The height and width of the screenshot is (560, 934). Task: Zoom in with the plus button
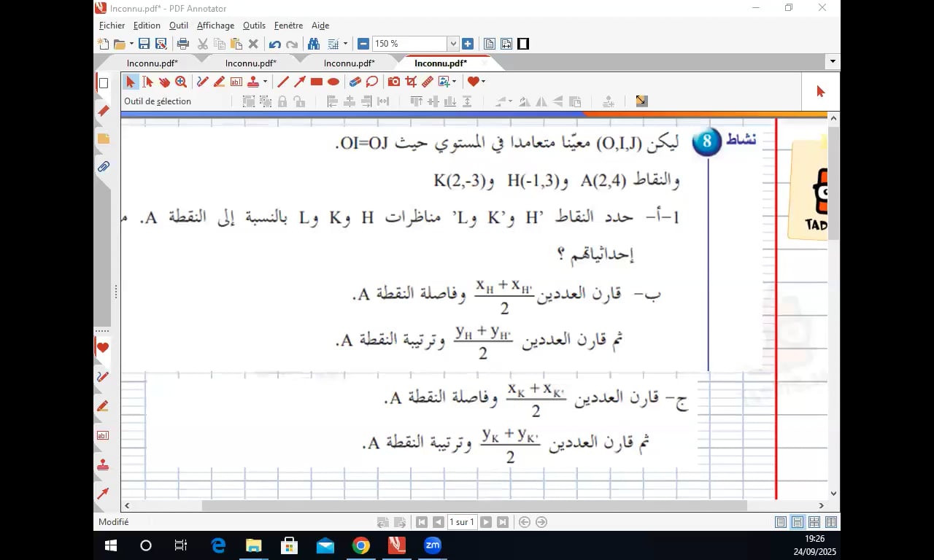(x=468, y=44)
